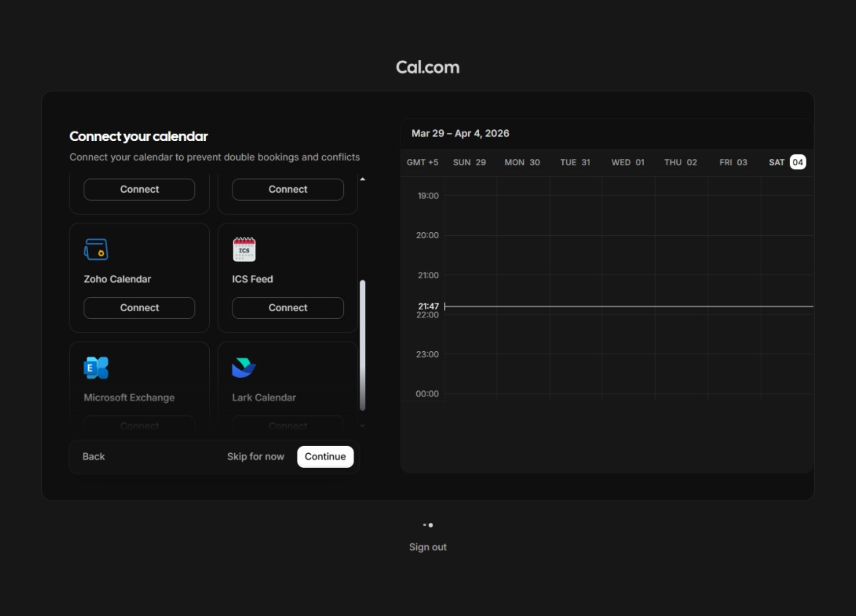Select the TUE 31 column header
This screenshot has width=856, height=616.
coord(575,163)
